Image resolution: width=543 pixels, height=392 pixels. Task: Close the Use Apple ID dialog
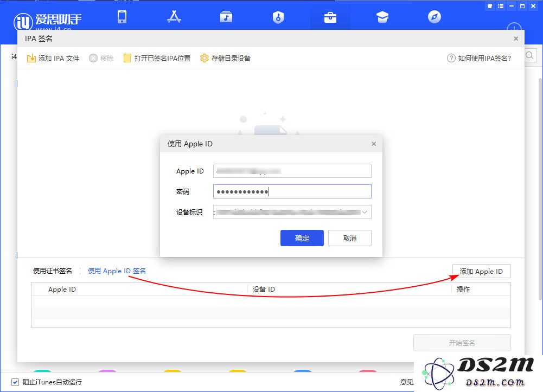click(374, 144)
